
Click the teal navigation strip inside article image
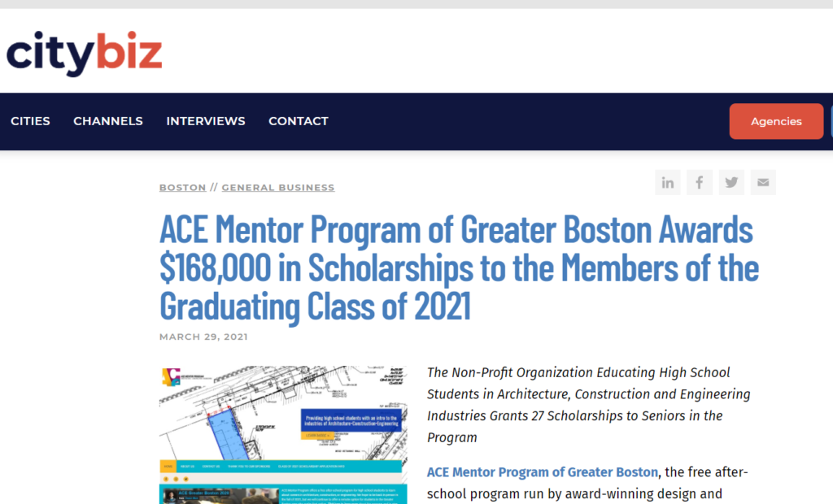281,467
